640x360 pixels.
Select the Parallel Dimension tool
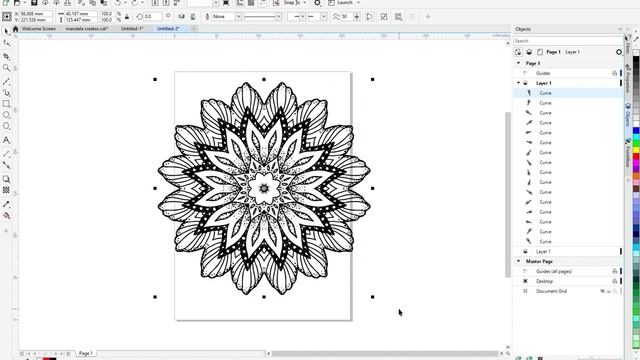[6, 154]
